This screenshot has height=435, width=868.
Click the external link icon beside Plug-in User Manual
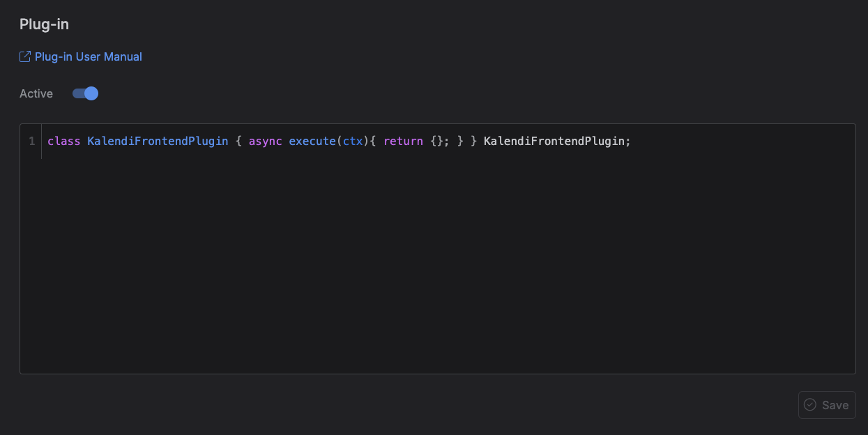(x=25, y=56)
